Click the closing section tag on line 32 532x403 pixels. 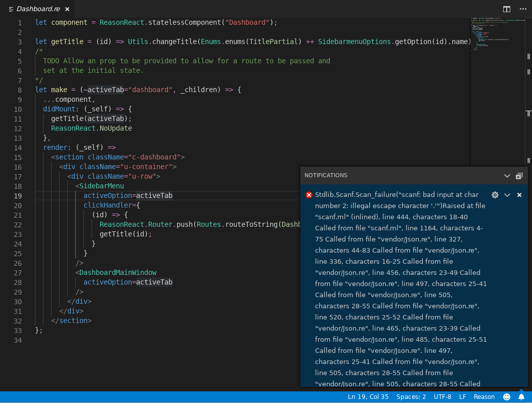(71, 320)
